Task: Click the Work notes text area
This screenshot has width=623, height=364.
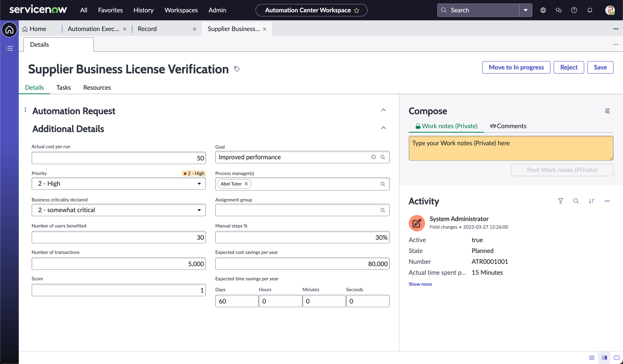Action: pos(511,148)
